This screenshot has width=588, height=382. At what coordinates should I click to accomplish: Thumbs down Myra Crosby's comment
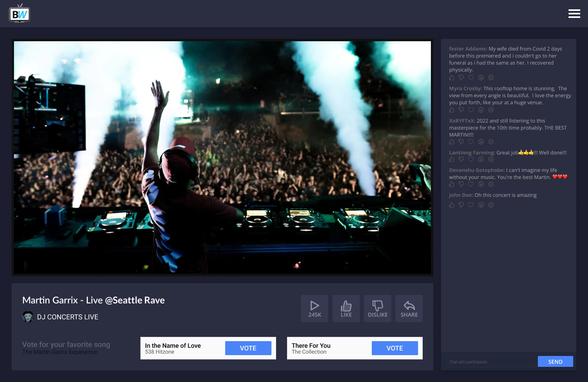[461, 110]
